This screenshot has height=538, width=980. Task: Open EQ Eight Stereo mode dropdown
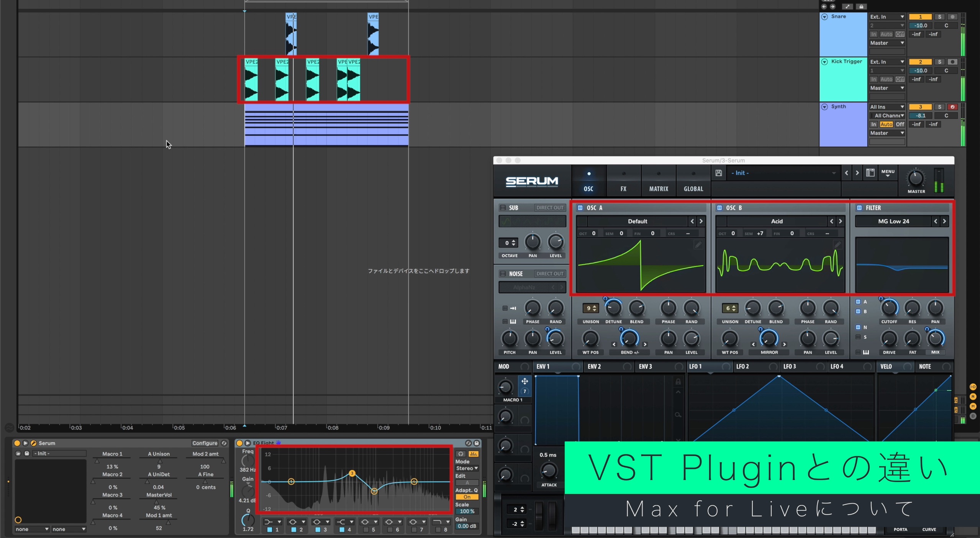467,468
